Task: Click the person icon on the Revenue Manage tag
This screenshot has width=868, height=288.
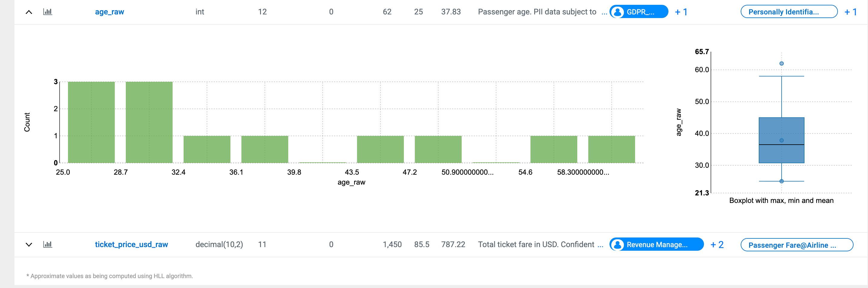Action: pos(618,245)
